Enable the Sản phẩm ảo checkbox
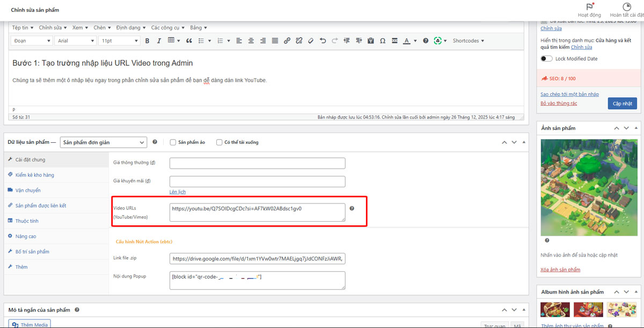 pos(174,142)
